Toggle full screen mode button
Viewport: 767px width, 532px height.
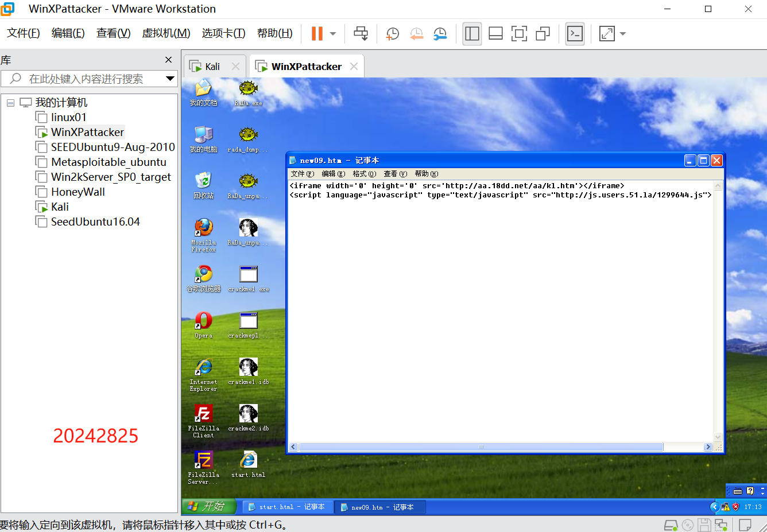(519, 34)
